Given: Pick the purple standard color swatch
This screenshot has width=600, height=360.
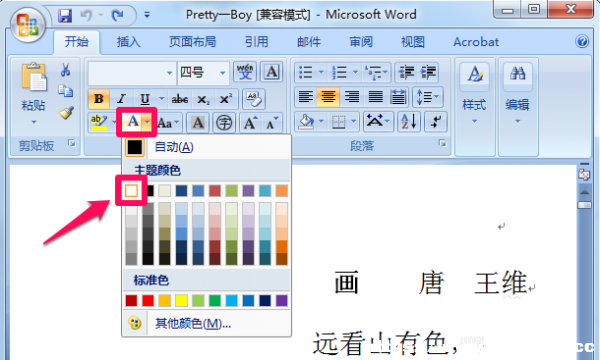Looking at the screenshot, I should coord(282,301).
